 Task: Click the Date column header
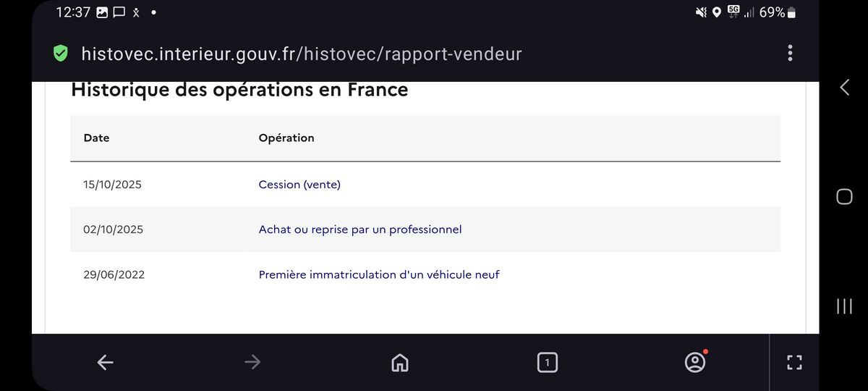96,138
